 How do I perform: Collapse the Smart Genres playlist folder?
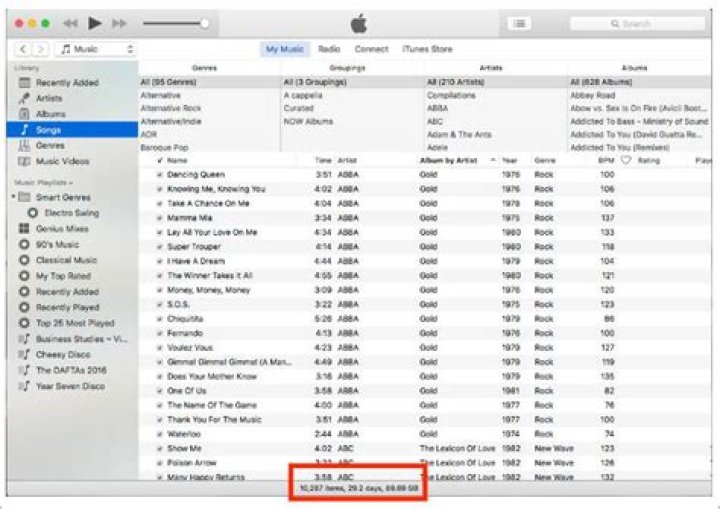point(13,197)
